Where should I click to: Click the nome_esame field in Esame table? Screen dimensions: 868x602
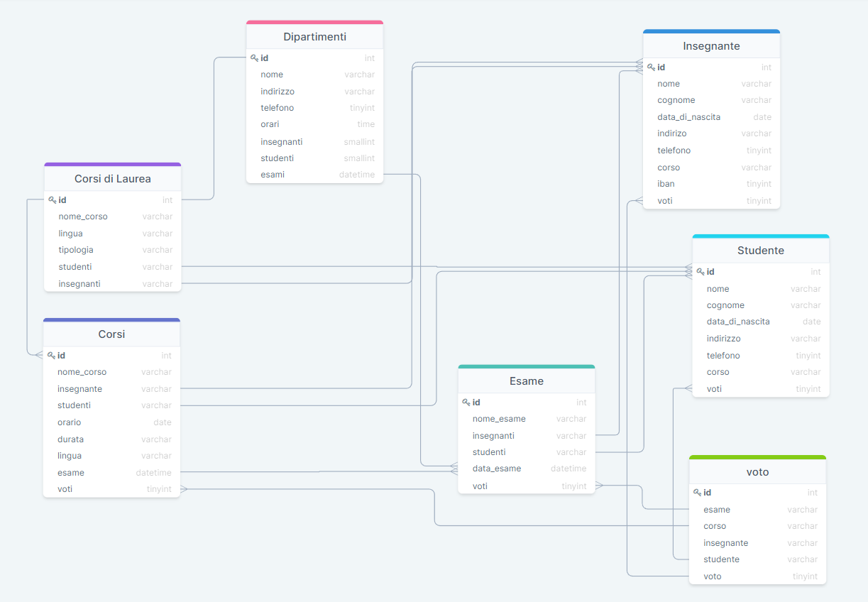coord(499,419)
